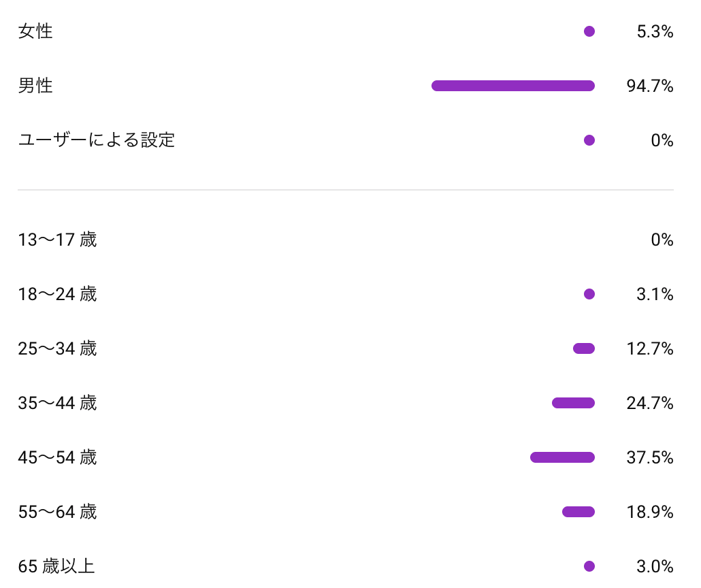The image size is (701, 588).
Task: Select the purple bar for 35〜44 歳
Action: coord(573,403)
